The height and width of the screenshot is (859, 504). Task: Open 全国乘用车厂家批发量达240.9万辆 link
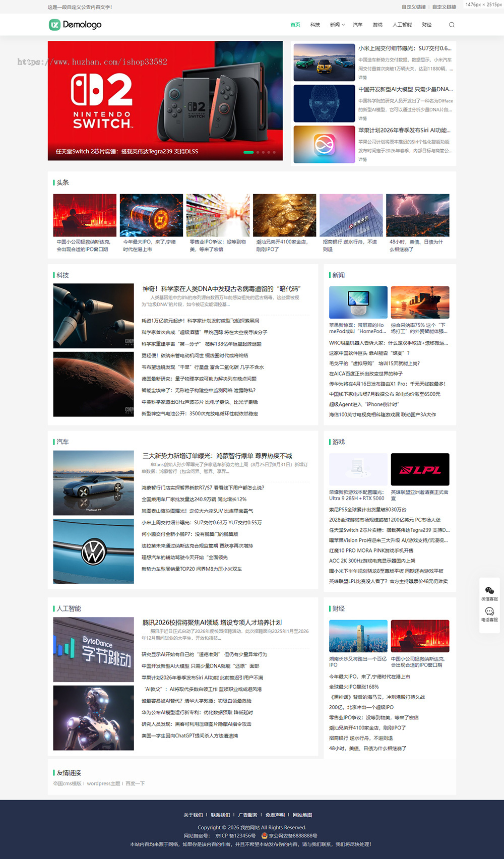coord(194,499)
